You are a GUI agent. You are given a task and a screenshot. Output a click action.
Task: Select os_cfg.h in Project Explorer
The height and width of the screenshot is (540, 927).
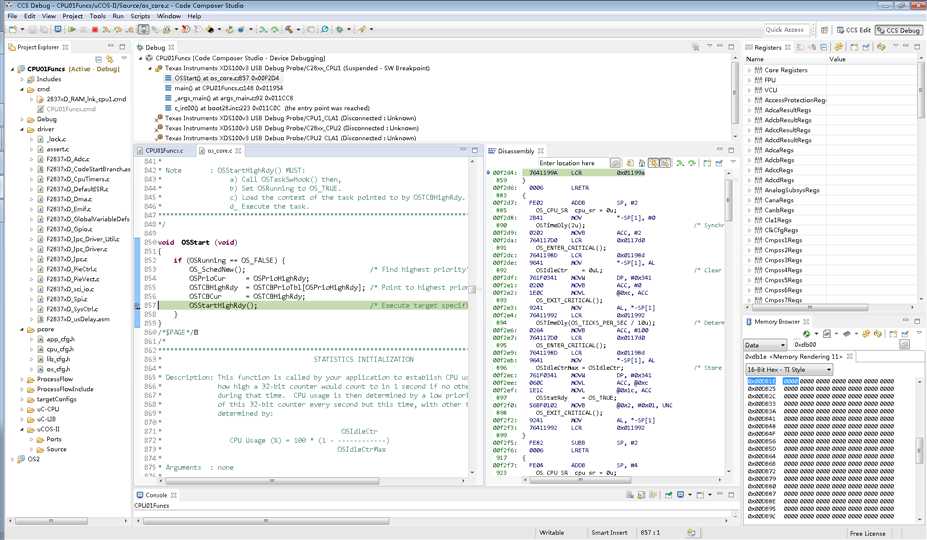[x=58, y=369]
